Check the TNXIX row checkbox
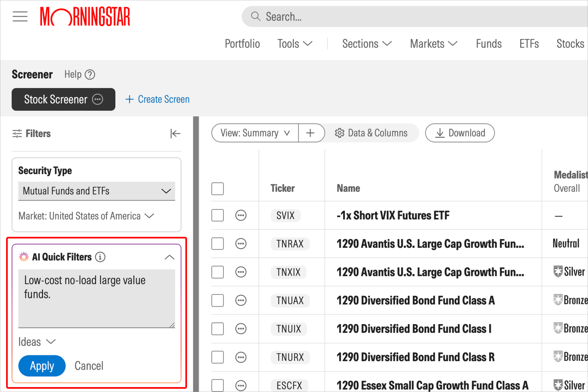Viewport: 588px width, 392px height. (x=217, y=272)
